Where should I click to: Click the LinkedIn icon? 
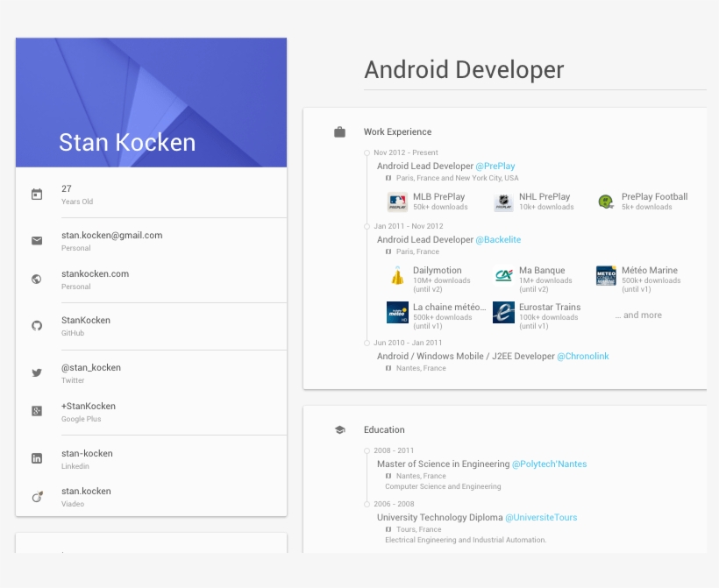point(36,457)
